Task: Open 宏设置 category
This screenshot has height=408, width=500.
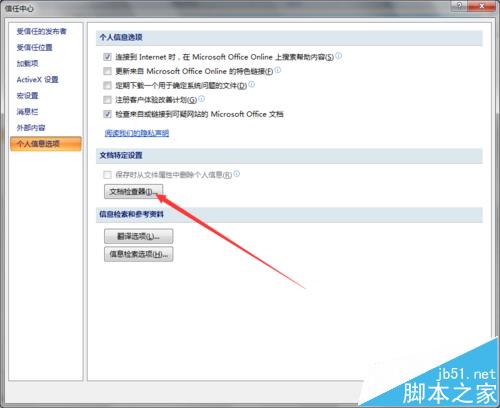Action: pos(28,95)
